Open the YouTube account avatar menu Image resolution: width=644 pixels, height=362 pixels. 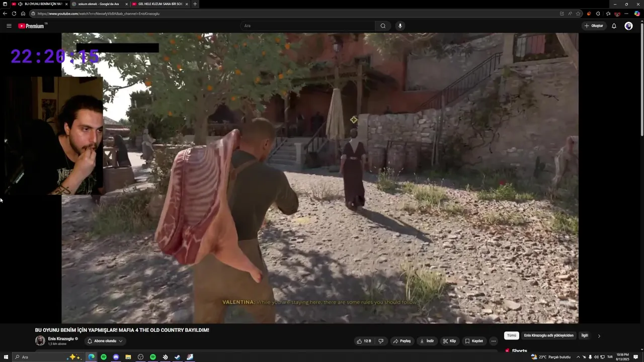(x=628, y=26)
